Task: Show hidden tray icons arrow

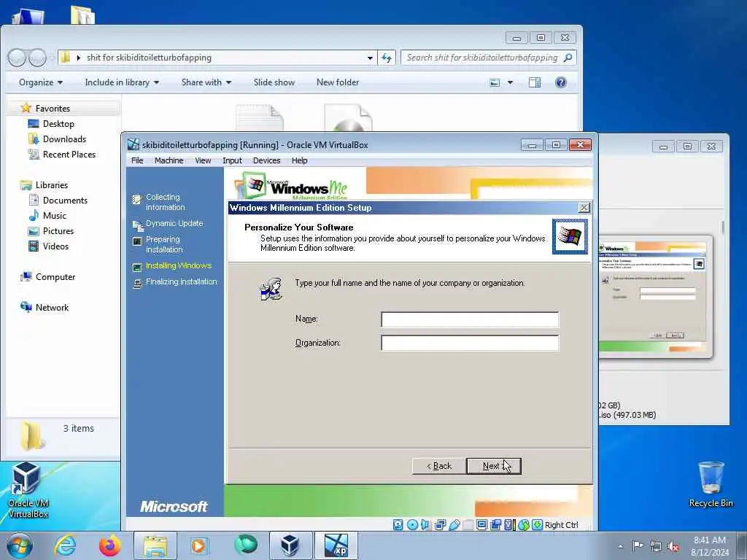Action: [x=620, y=547]
